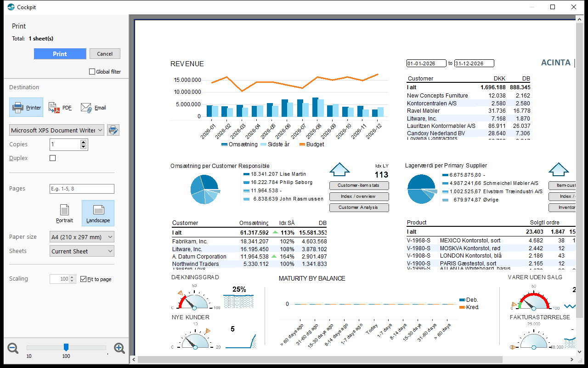Viewport: 588px width, 368px height.
Task: Click the preview vertical scrollbar
Action: [x=580, y=170]
